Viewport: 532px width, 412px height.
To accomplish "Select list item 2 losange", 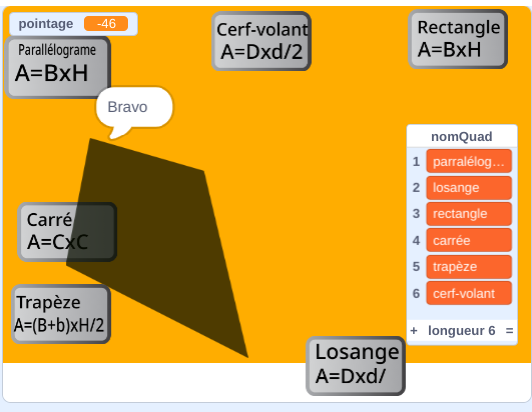I will (469, 188).
